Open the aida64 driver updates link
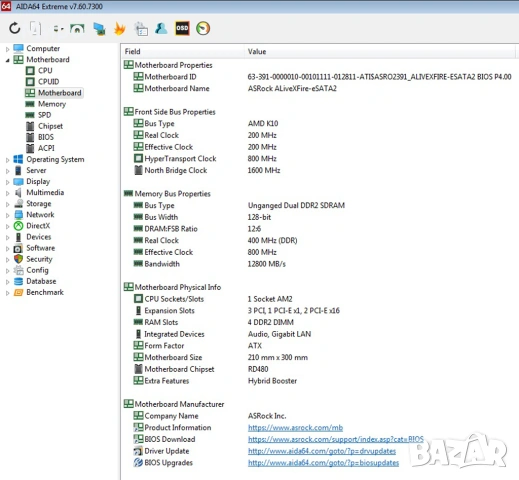519x480 pixels. coord(322,451)
